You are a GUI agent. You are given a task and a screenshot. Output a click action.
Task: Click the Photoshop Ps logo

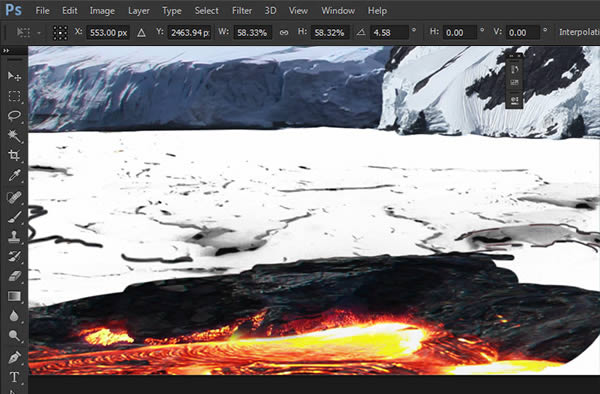(x=13, y=10)
